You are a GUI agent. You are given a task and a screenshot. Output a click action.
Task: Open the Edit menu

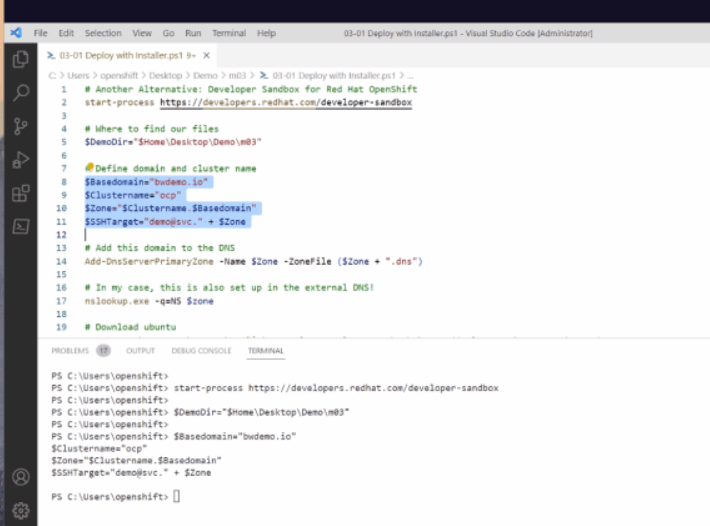[x=66, y=33]
